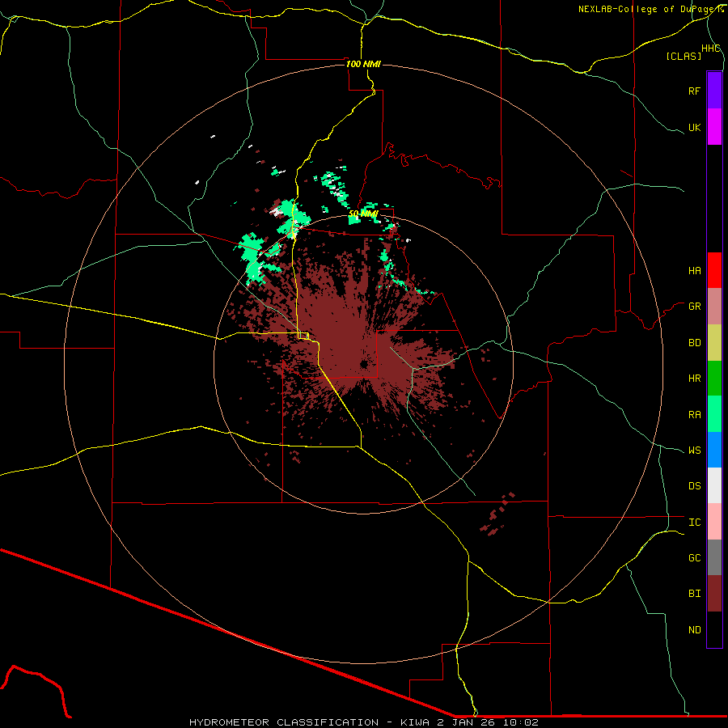Screen dimensions: 728x728
Task: Click the ND black legend swatch
Action: click(x=714, y=629)
